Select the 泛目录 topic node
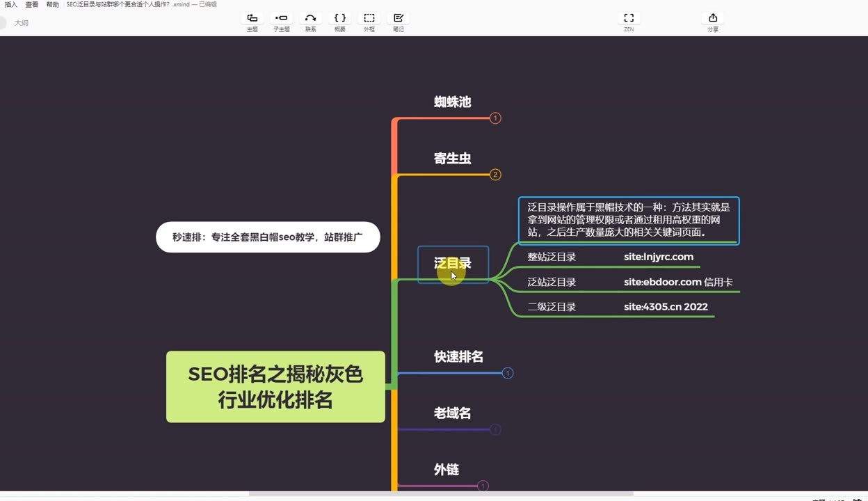Image resolution: width=868 pixels, height=501 pixels. [x=453, y=264]
